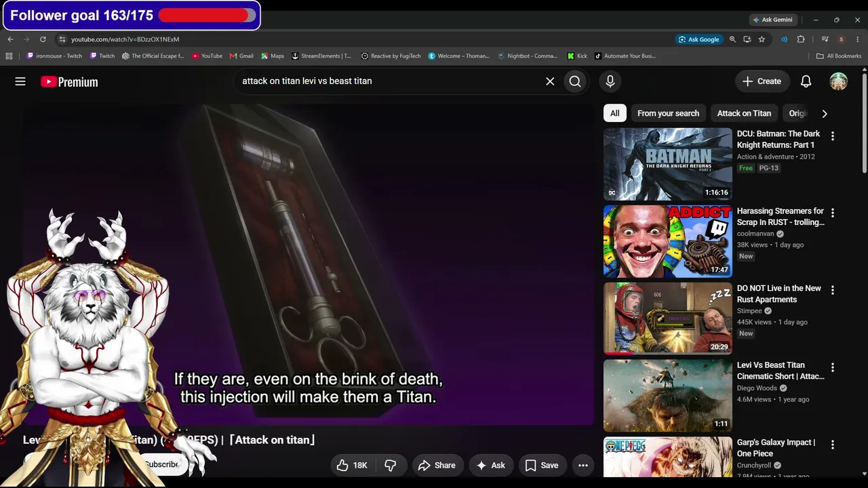Share the current video
Screen dimensions: 868x488
point(437,465)
